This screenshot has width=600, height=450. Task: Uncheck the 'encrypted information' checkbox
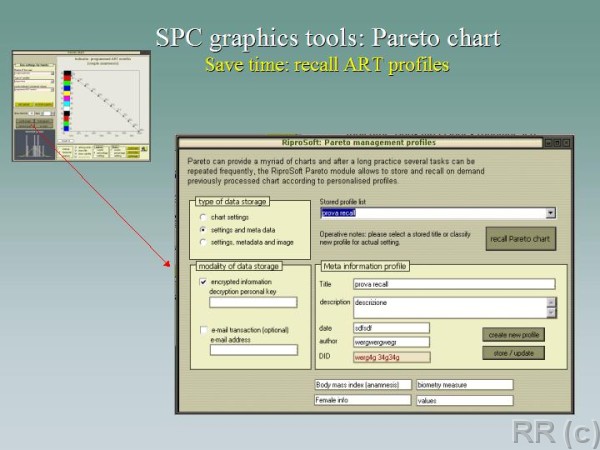(x=203, y=282)
